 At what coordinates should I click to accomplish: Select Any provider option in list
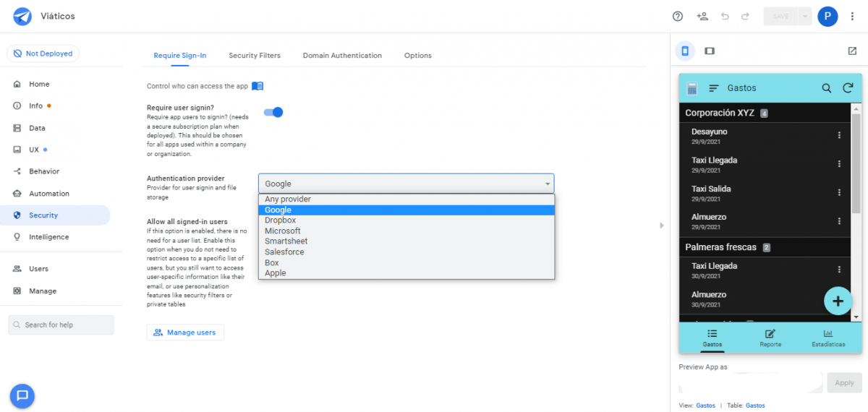287,199
